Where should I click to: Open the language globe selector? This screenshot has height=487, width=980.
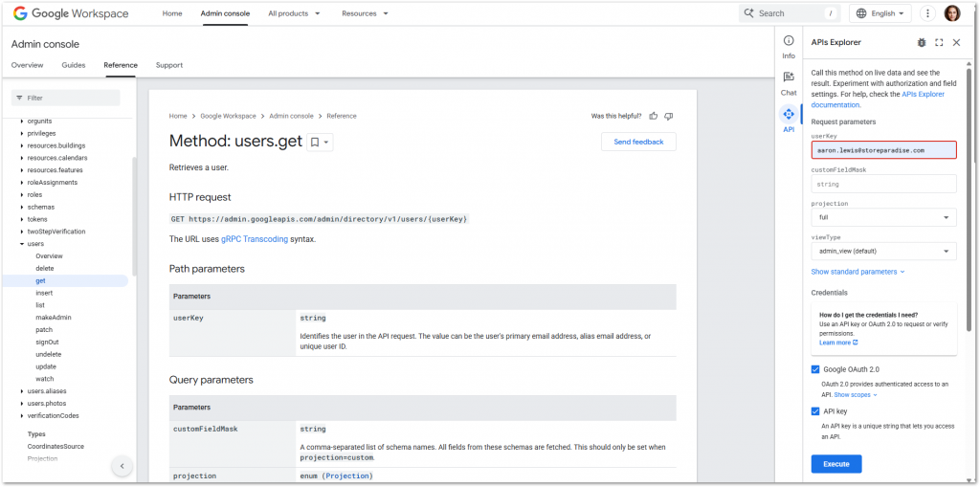[880, 13]
